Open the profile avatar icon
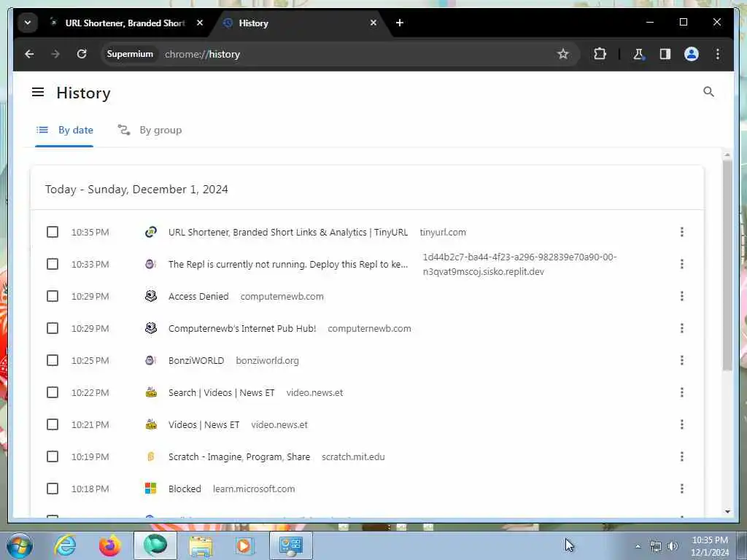 click(x=692, y=54)
